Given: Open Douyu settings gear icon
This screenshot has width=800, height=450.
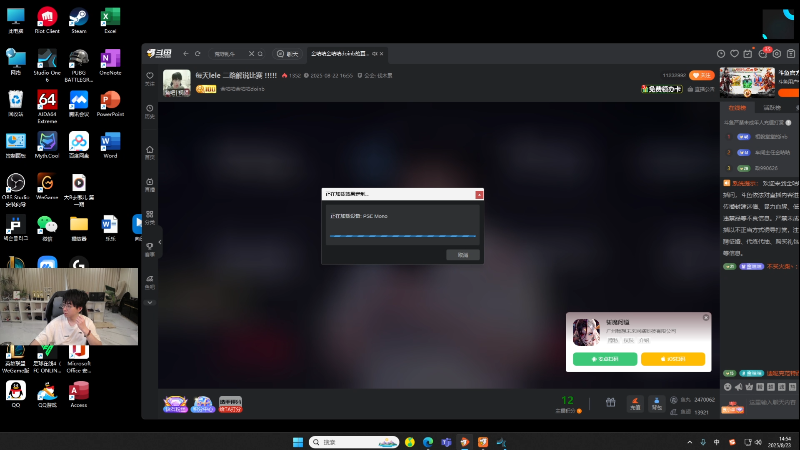Looking at the screenshot, I should tap(777, 54).
